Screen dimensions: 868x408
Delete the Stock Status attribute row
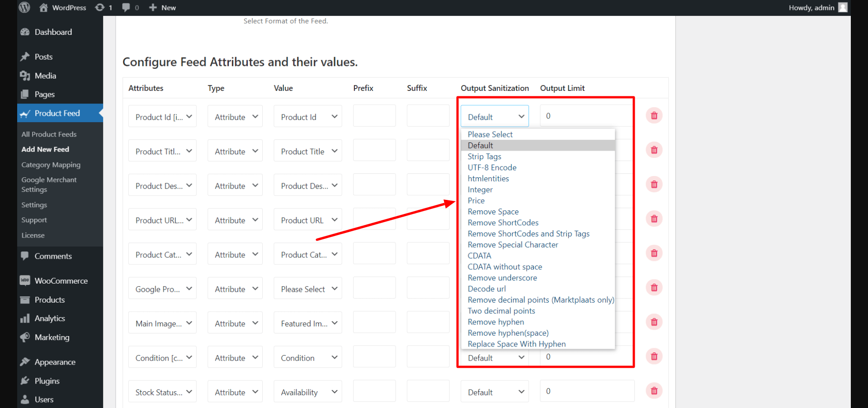coord(654,391)
